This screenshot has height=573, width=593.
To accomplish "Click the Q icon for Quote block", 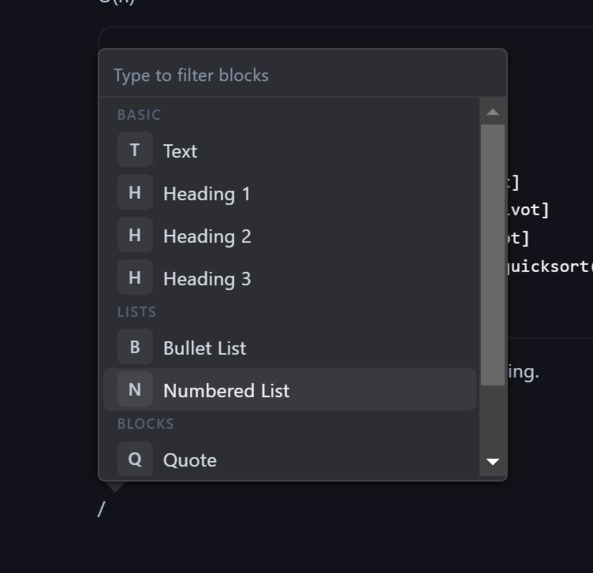I will [x=135, y=459].
